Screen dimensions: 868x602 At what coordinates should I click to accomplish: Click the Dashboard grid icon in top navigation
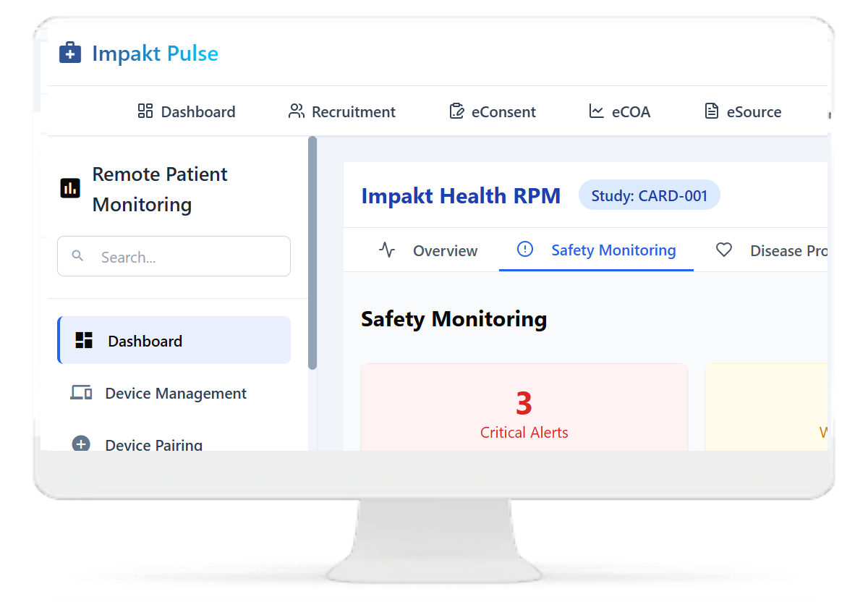pos(145,111)
